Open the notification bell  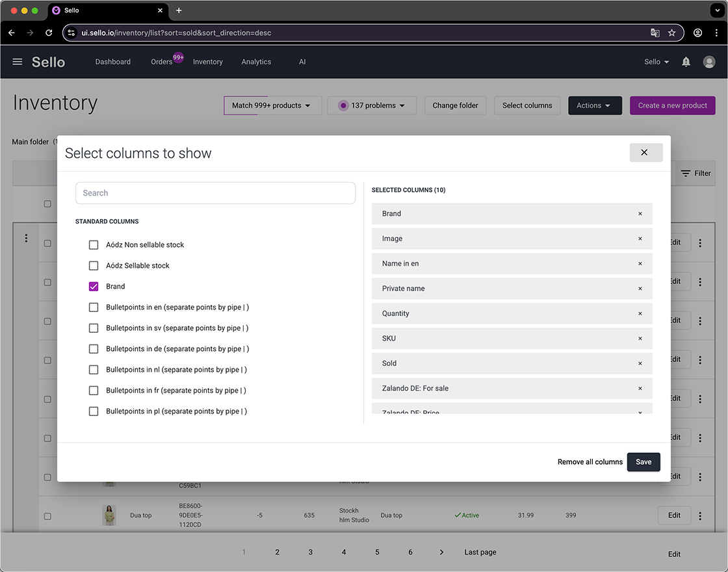click(x=686, y=62)
